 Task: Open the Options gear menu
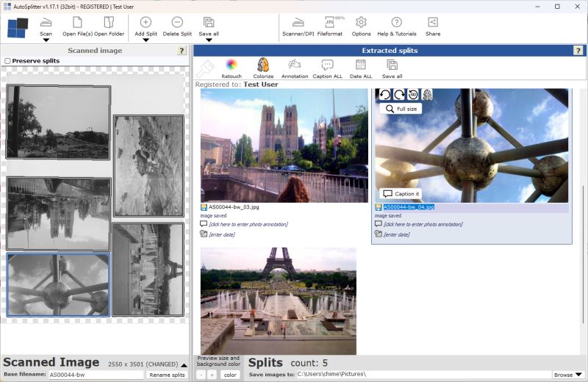[361, 23]
